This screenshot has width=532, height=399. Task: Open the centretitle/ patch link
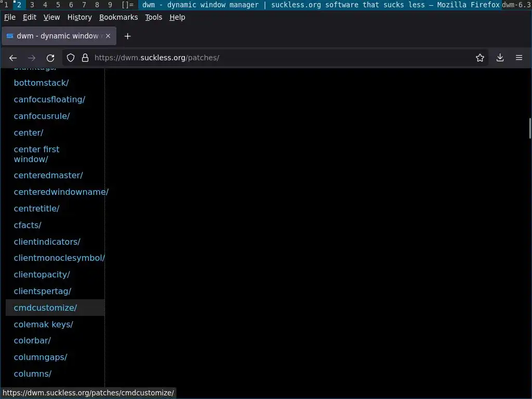(x=37, y=209)
